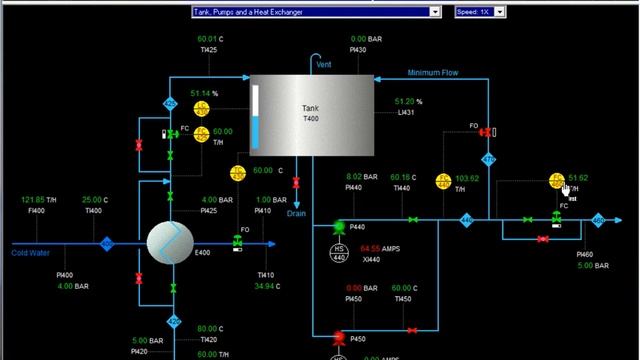640x360 pixels.
Task: Open the LC430 level controller faceplate
Action: pyautogui.click(x=201, y=109)
